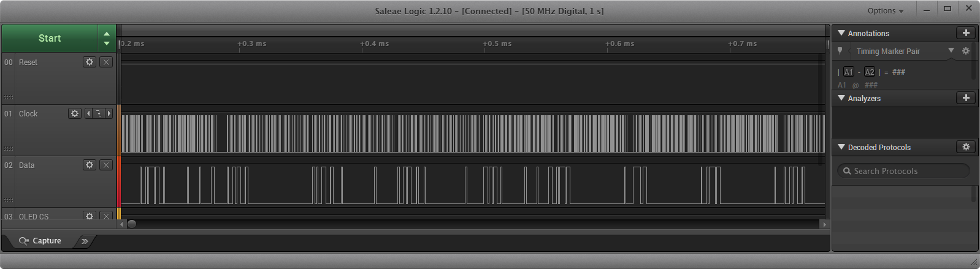
Task: Select the Capture tab
Action: tap(40, 241)
